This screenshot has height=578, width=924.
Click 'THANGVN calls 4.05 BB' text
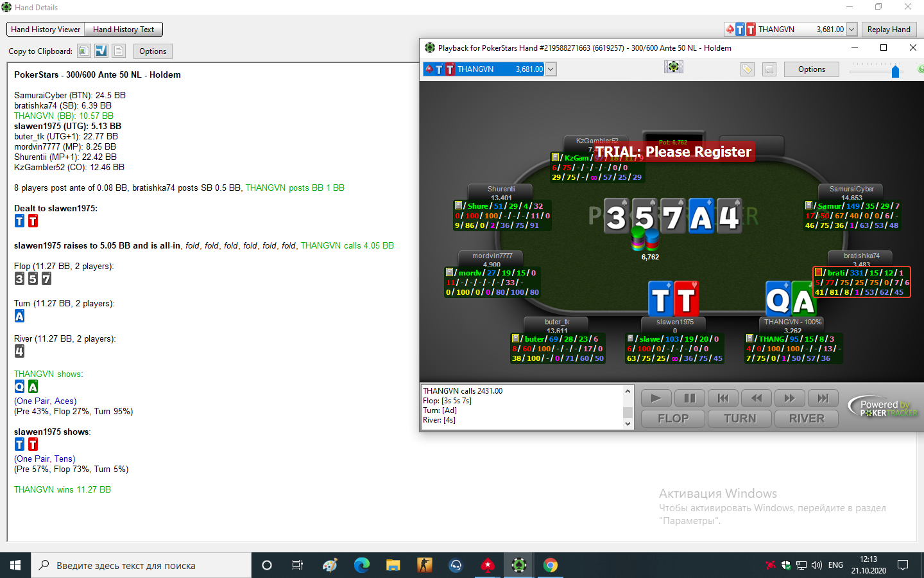[347, 245]
